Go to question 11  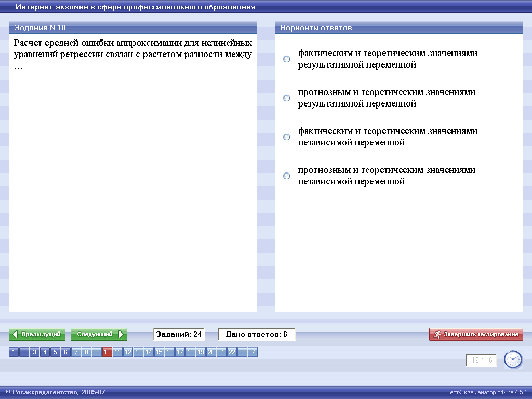pos(118,352)
